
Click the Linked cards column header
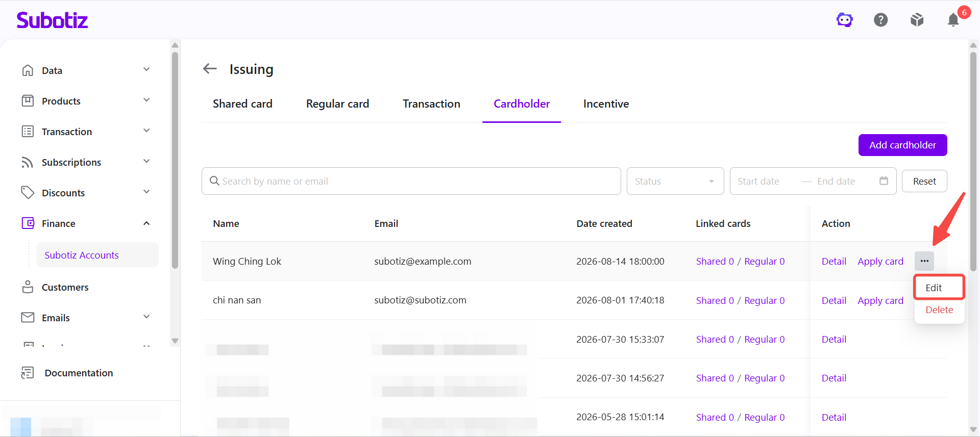click(723, 223)
